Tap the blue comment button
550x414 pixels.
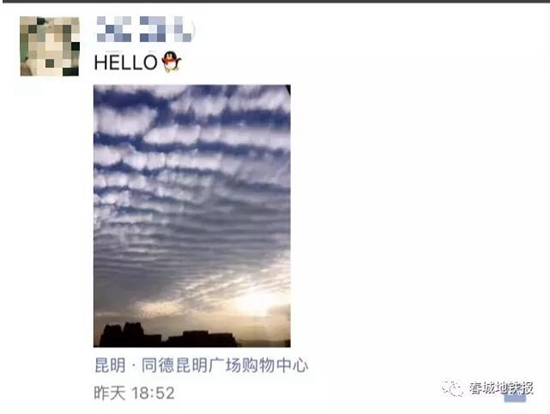click(515, 396)
